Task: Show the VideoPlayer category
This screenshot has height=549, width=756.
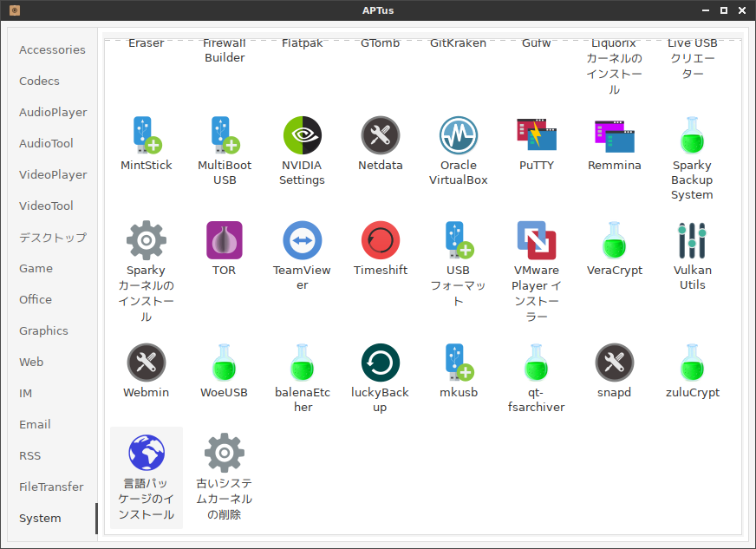Action: pyautogui.click(x=53, y=174)
